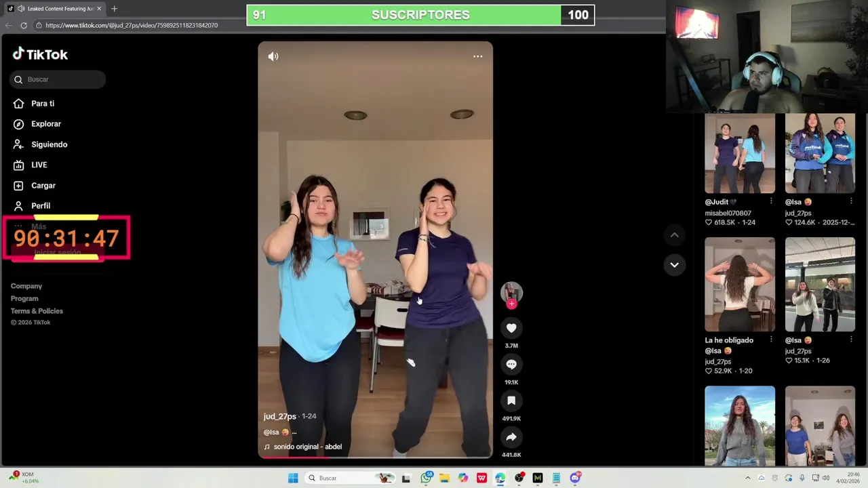868x488 pixels.
Task: Open the Edge browser taskbar icon
Action: [500, 478]
